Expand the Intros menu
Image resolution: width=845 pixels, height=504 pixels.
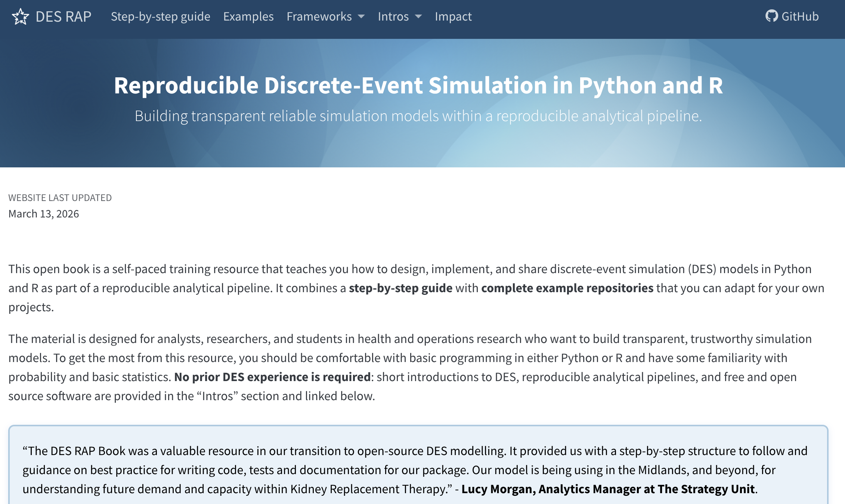[x=393, y=16]
